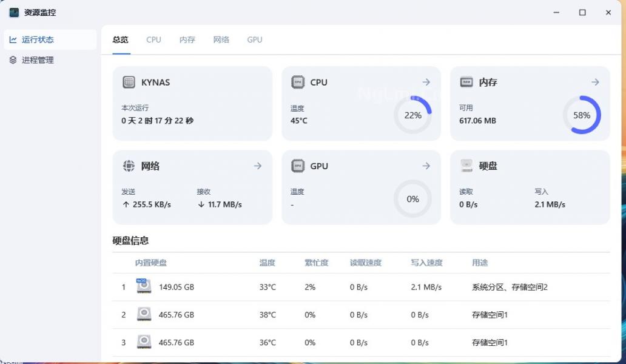This screenshot has width=626, height=364.
Task: Switch to the 内存 tab
Action: point(187,39)
